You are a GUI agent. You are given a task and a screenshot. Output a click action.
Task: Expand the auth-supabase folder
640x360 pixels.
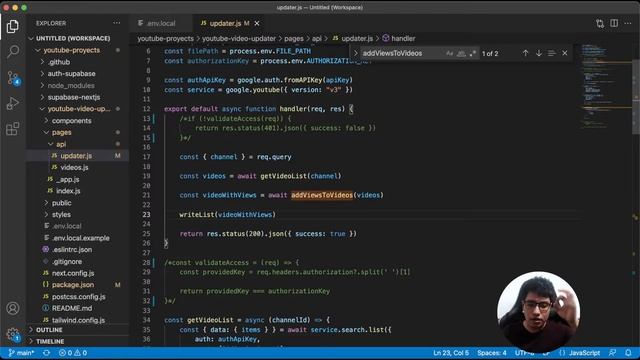tap(71, 74)
